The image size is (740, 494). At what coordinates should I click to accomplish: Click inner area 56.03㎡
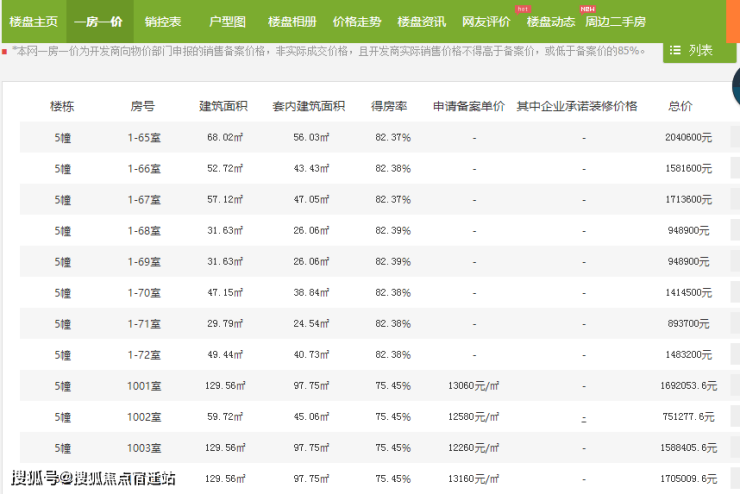point(311,137)
